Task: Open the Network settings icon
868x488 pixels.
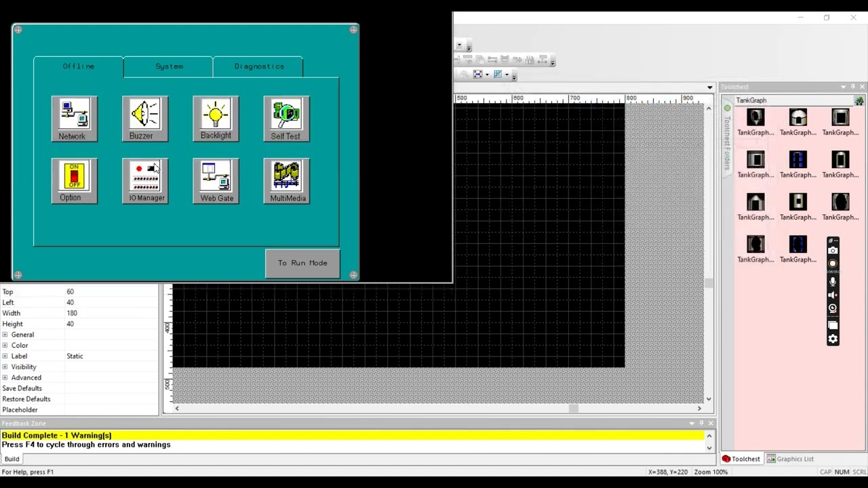Action: [x=74, y=119]
